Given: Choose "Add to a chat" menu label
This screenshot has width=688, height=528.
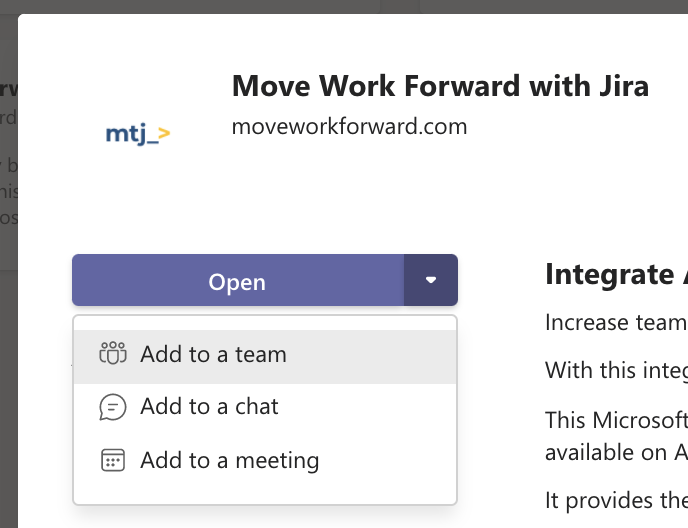Looking at the screenshot, I should coord(209,407).
